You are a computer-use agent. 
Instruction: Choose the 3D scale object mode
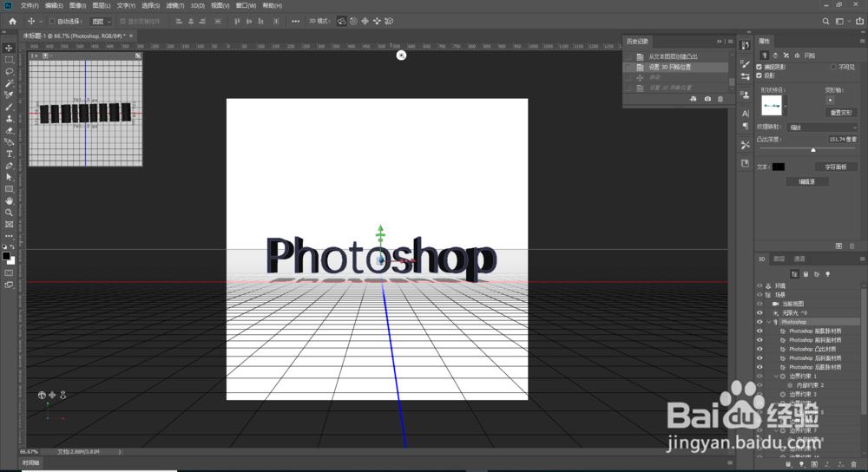[x=389, y=21]
